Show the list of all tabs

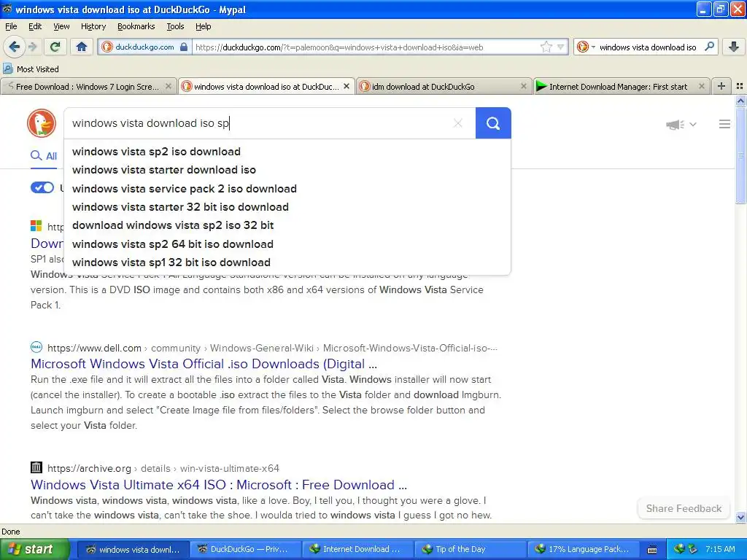[x=740, y=86]
